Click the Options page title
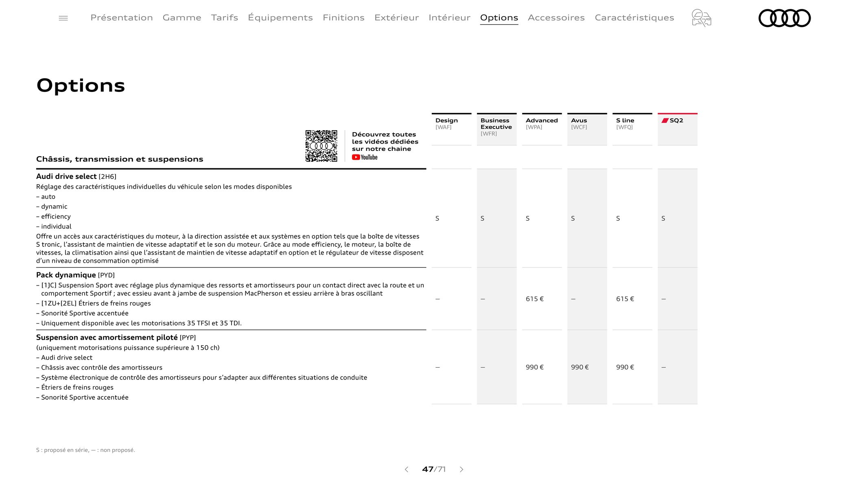 point(81,85)
